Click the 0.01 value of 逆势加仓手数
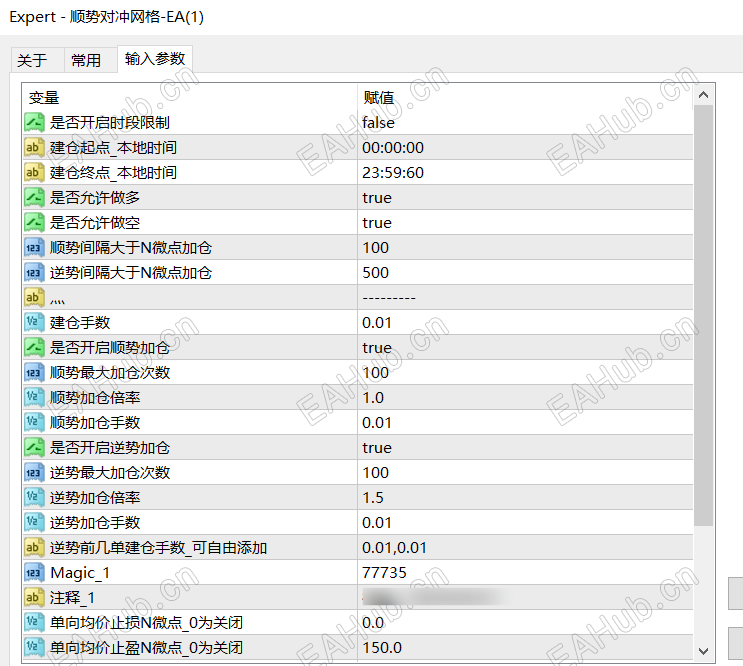The image size is (743, 666). tap(377, 522)
